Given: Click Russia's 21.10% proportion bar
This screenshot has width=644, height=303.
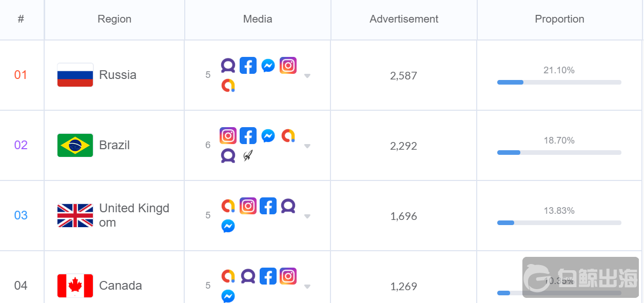Looking at the screenshot, I should pyautogui.click(x=559, y=82).
